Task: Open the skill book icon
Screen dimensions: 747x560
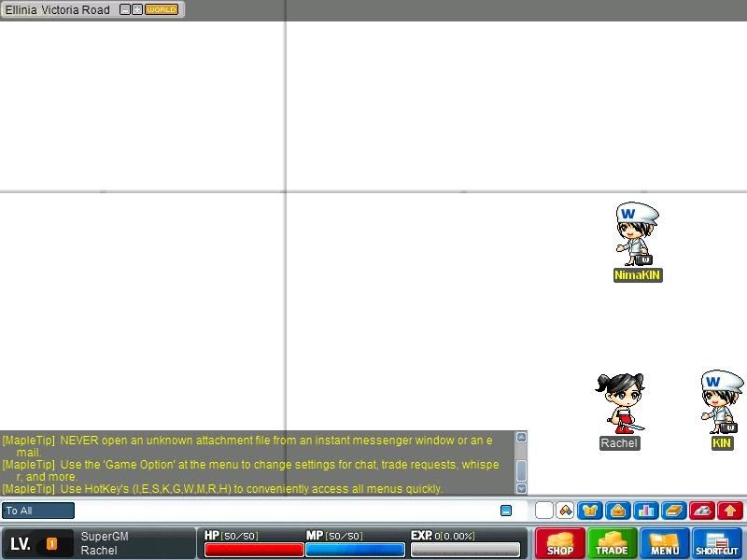Action: coord(673,511)
